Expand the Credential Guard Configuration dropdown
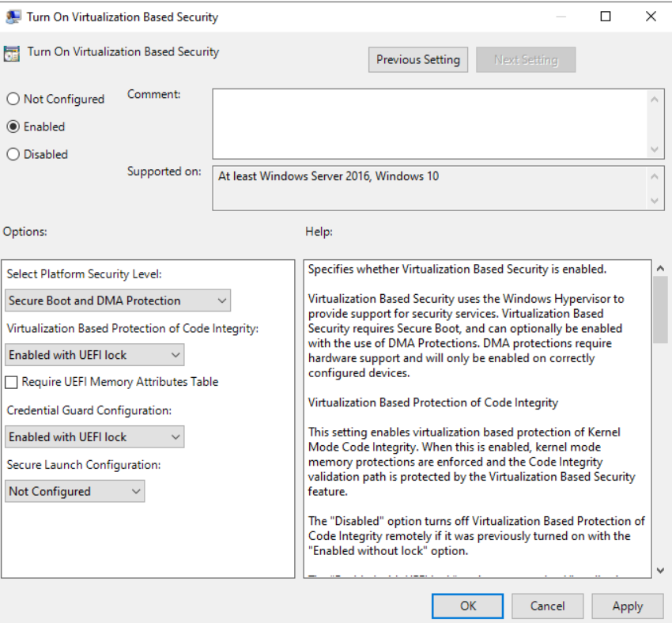Screen dimensions: 672x623 tap(95, 436)
